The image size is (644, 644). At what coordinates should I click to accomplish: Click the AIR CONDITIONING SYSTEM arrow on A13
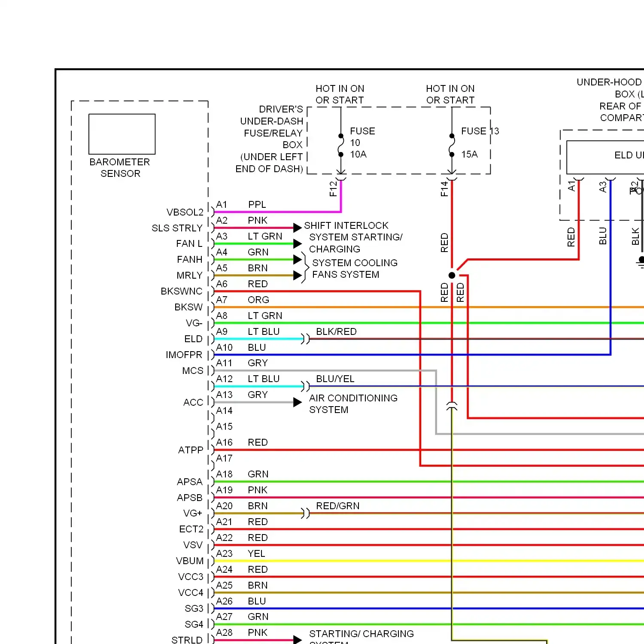(298, 402)
